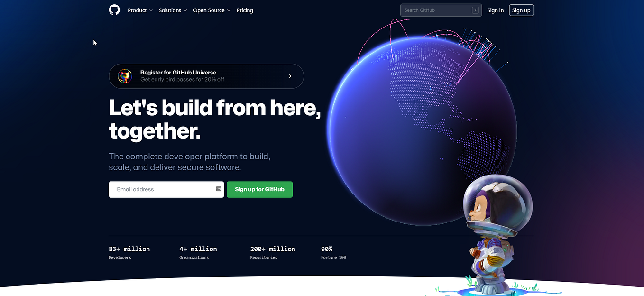Open the Open Source dropdown menu
The image size is (644, 296).
coord(212,10)
